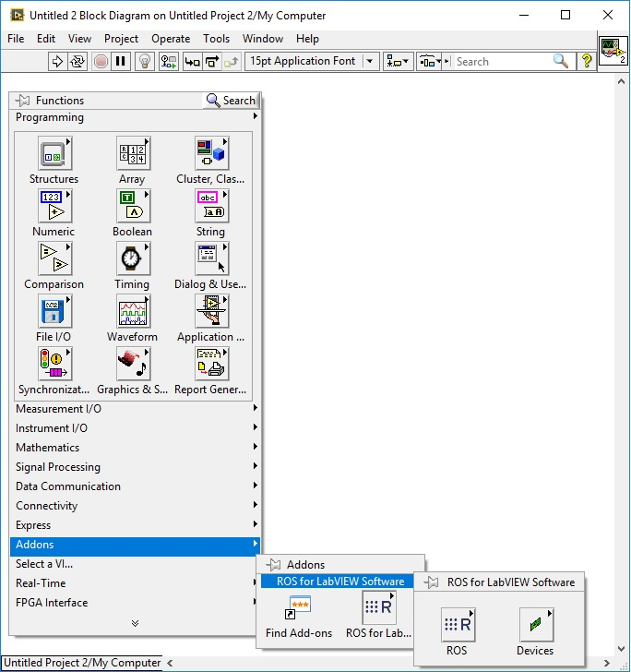Open the 15pt Application Font dropdown
This screenshot has height=672, width=631.
click(312, 61)
